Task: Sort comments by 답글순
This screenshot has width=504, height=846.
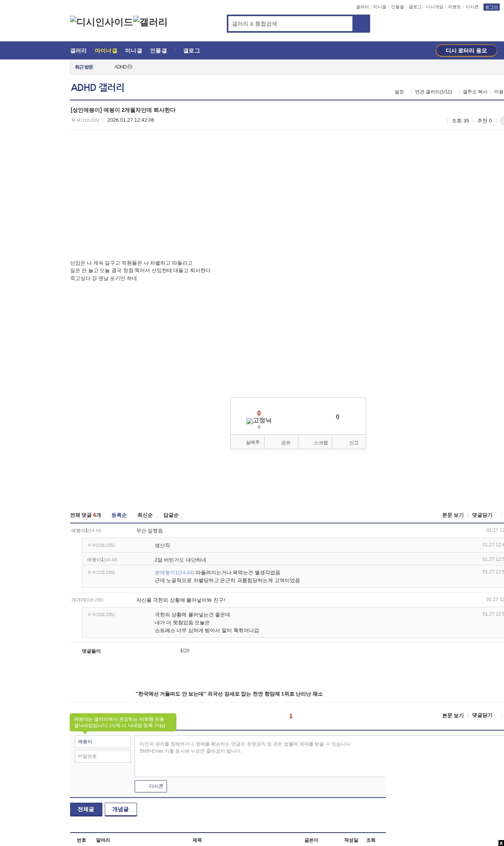Action: tap(171, 515)
